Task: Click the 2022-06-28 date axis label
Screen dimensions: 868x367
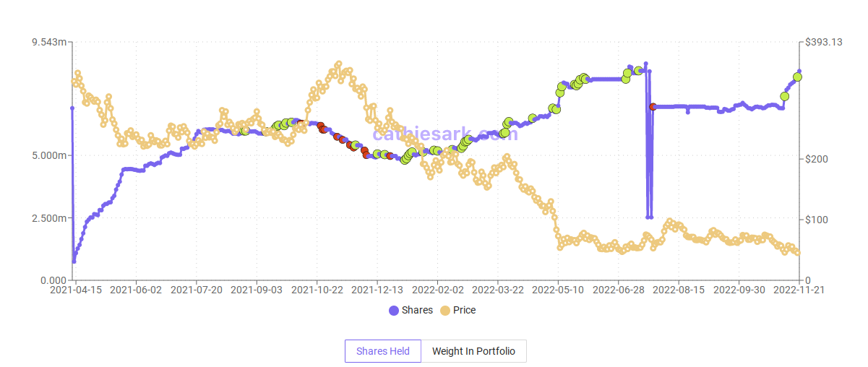Action: (617, 290)
